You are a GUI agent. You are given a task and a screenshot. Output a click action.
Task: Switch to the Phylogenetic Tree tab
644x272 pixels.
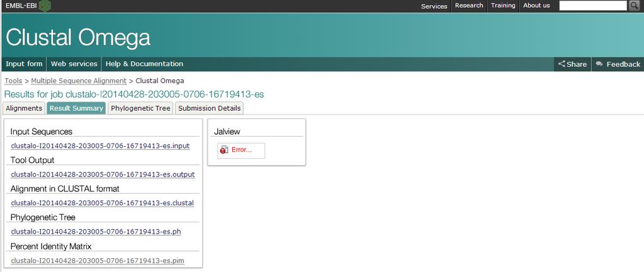[140, 108]
